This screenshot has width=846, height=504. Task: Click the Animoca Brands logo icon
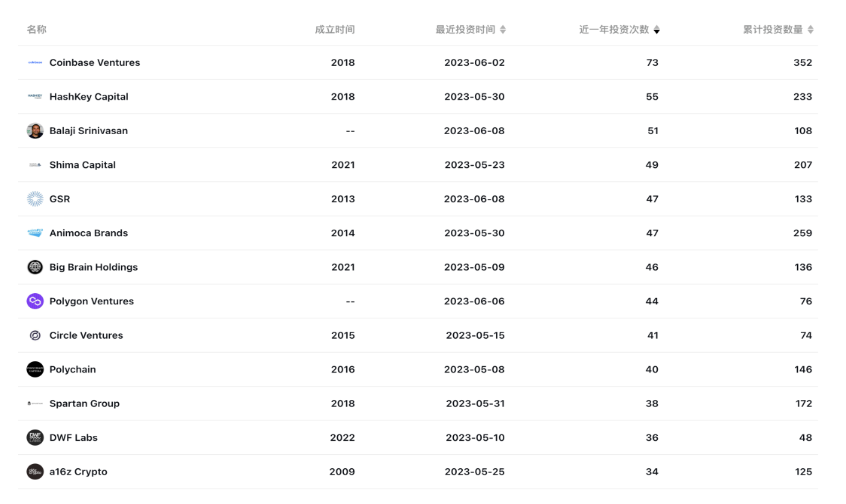pyautogui.click(x=35, y=233)
